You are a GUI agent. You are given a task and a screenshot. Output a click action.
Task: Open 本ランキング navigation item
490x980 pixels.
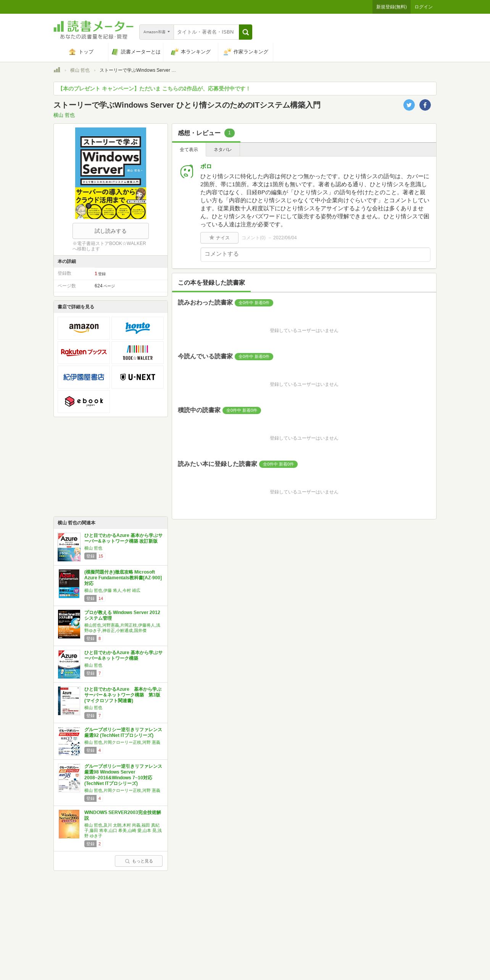coord(191,52)
